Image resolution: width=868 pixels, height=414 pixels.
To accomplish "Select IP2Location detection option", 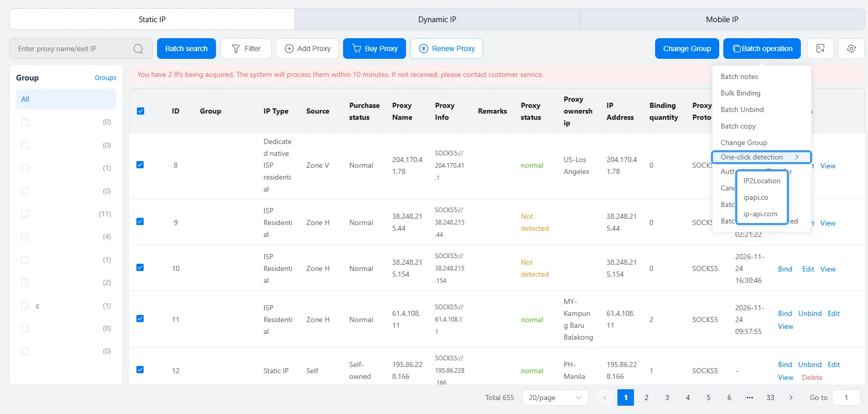I will click(762, 181).
